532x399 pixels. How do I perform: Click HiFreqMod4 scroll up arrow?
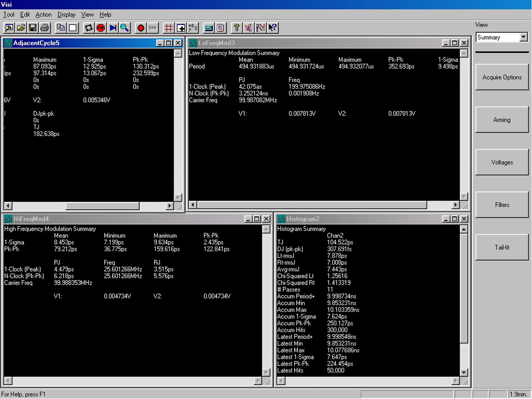coord(266,229)
